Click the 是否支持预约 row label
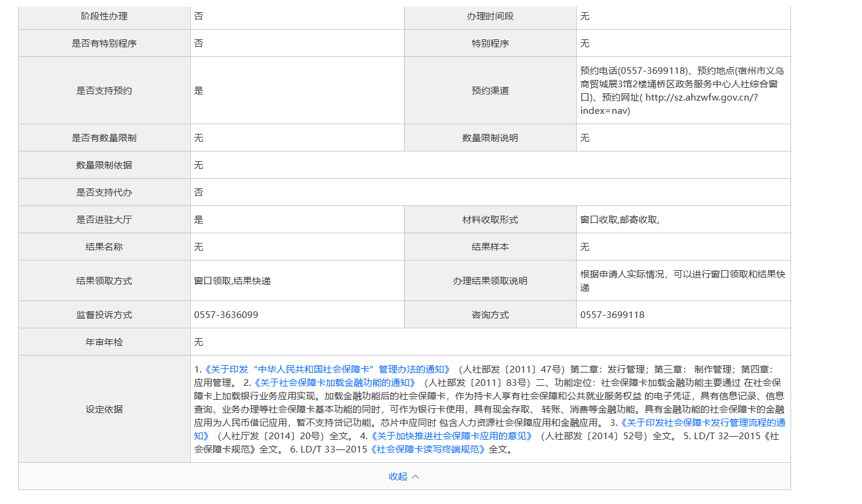 104,90
